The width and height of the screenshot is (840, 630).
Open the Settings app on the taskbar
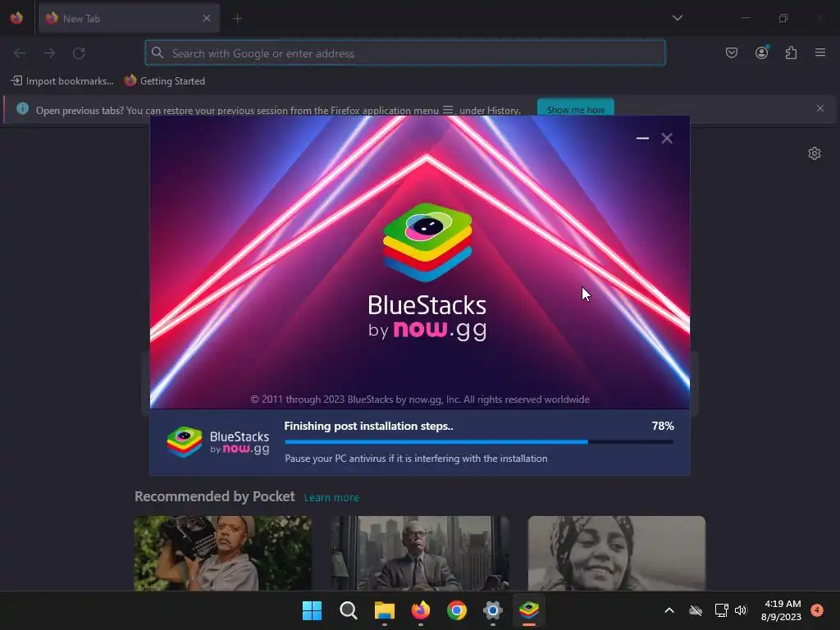click(493, 610)
